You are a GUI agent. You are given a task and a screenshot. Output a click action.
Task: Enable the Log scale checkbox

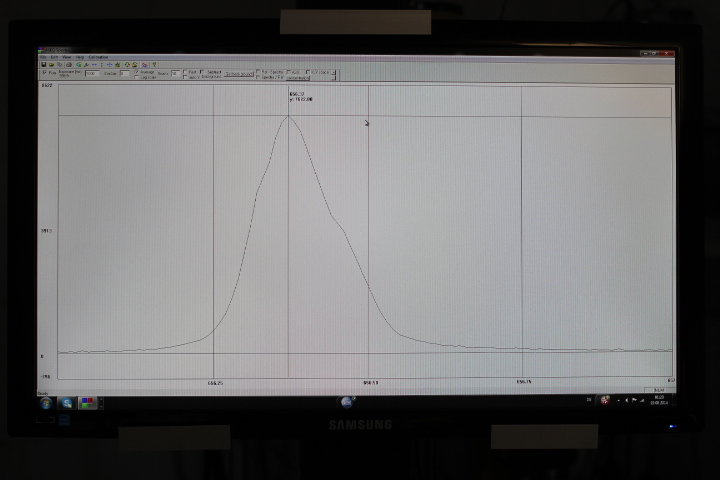pos(137,77)
